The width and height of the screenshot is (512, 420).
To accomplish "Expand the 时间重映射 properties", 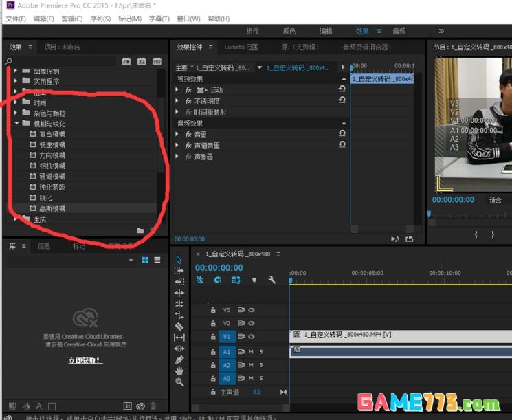I will pos(177,111).
